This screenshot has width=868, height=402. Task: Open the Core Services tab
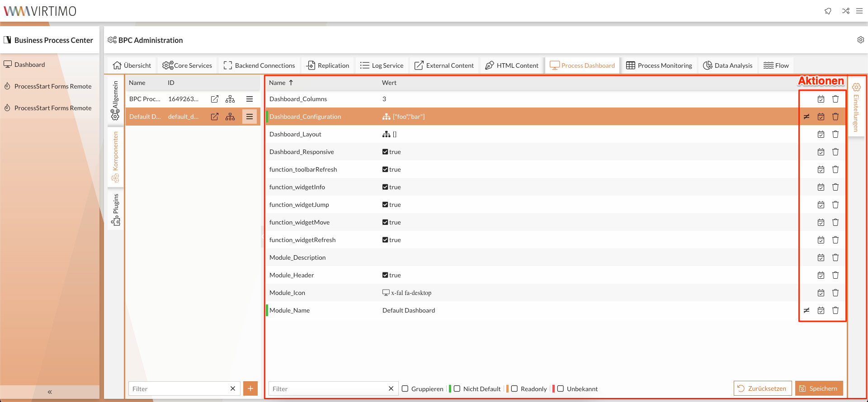(187, 65)
